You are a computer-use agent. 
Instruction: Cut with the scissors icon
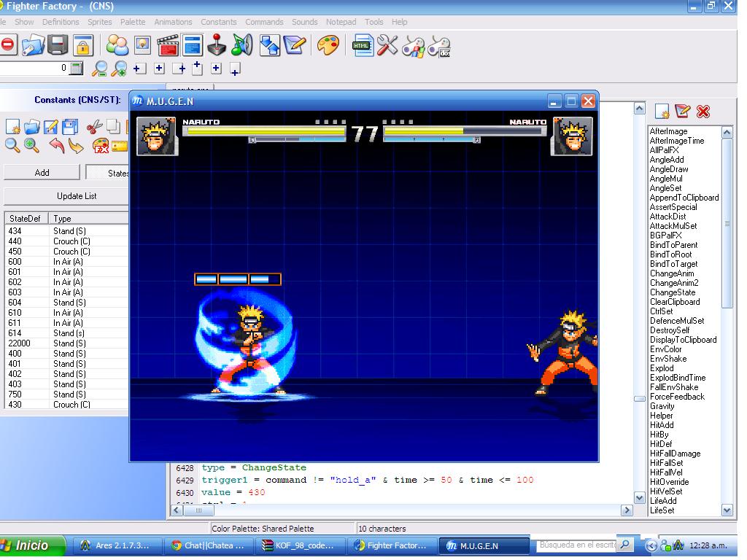coord(94,127)
